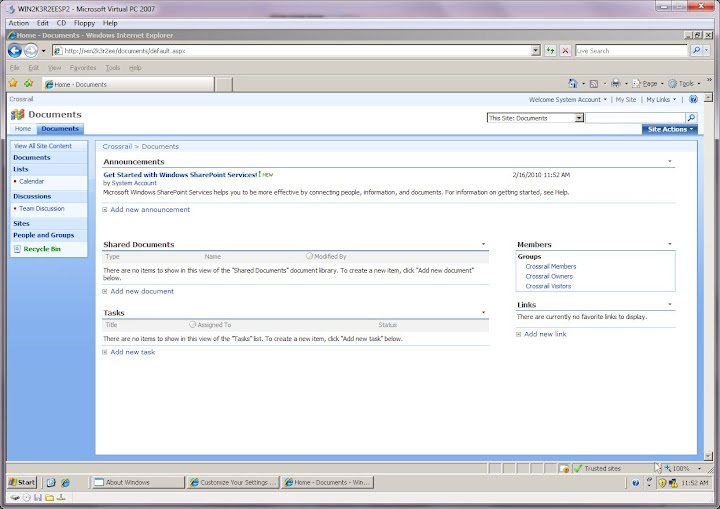Click the Refresh page icon

click(x=550, y=51)
